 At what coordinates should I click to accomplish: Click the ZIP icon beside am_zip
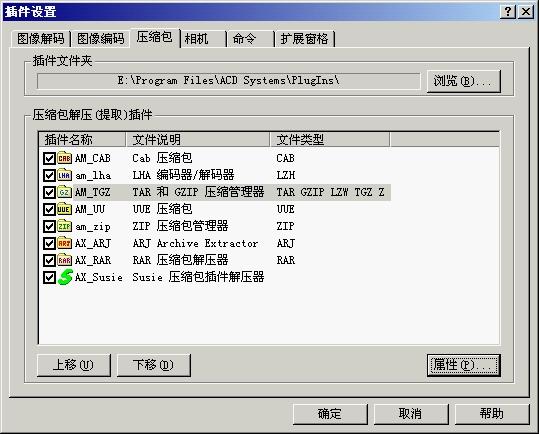coord(65,226)
